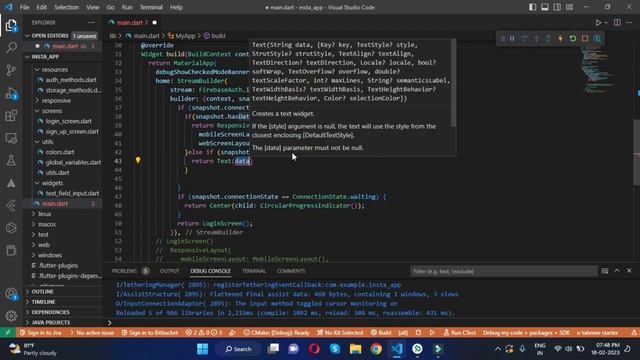Switch to the COMMENTS tab

coord(291,271)
